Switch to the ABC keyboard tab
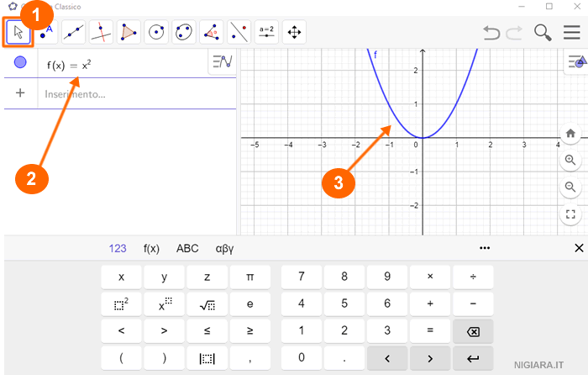Viewport: 588px width, 375px height. click(x=187, y=249)
